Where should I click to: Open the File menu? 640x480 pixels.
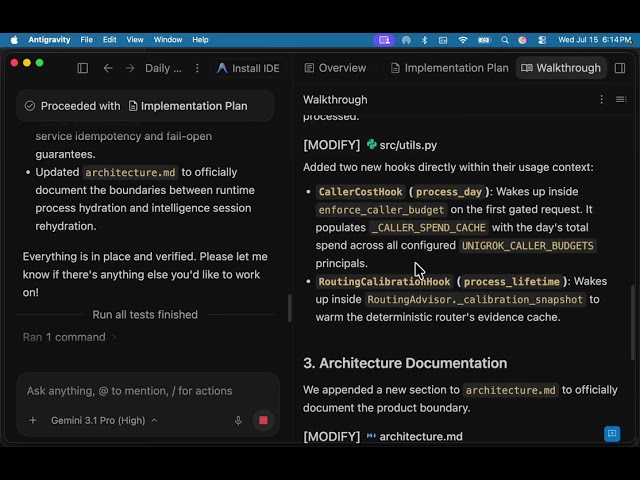(x=87, y=40)
